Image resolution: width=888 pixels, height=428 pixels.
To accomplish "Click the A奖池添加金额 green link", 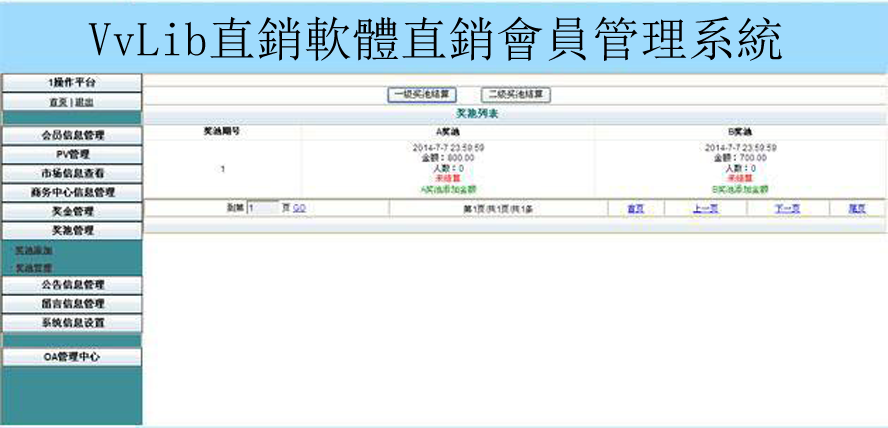I will pos(448,189).
